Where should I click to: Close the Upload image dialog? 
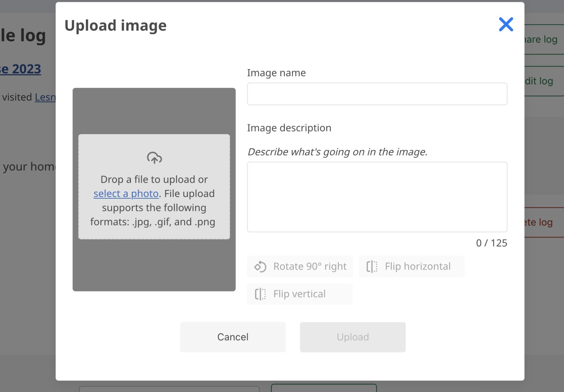[506, 24]
